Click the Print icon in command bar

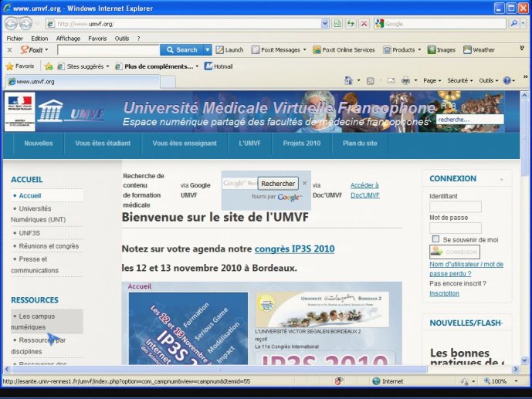click(405, 81)
